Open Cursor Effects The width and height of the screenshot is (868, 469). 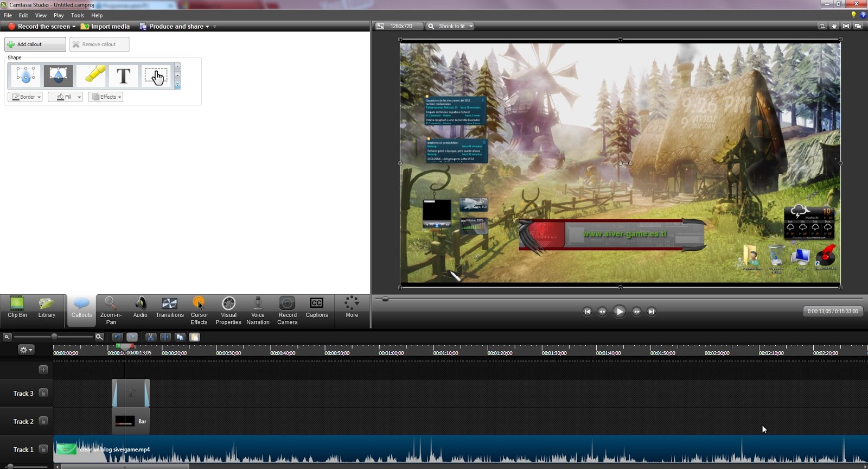click(199, 311)
